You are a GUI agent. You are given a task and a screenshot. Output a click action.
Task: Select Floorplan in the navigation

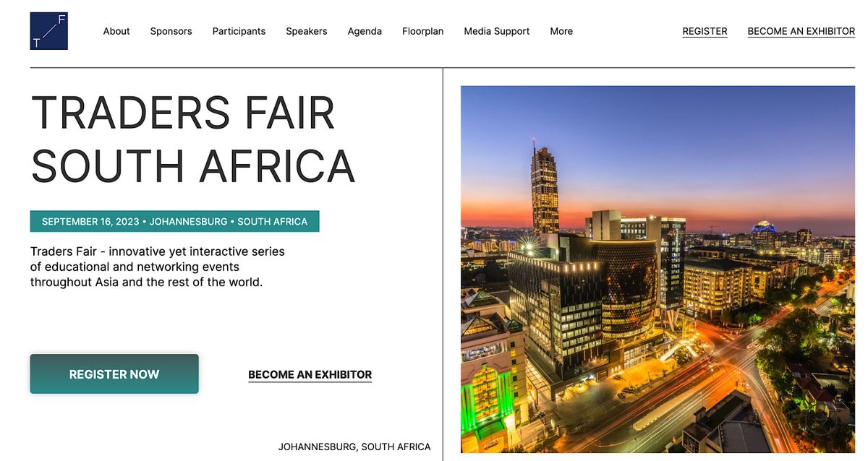[x=423, y=31]
